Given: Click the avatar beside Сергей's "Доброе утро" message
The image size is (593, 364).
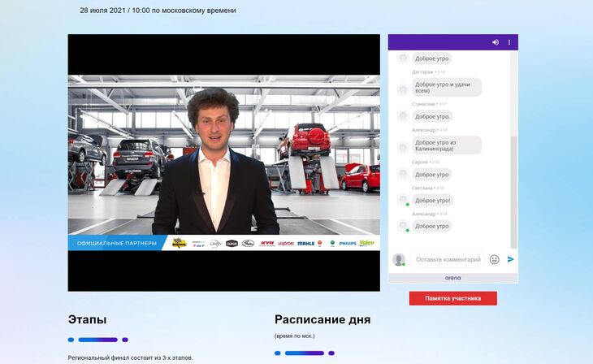Looking at the screenshot, I should 403,174.
